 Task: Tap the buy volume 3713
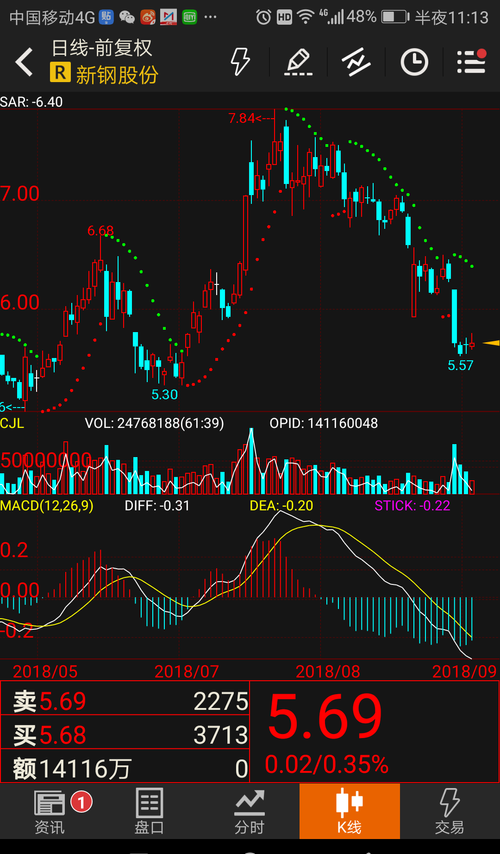[221, 735]
